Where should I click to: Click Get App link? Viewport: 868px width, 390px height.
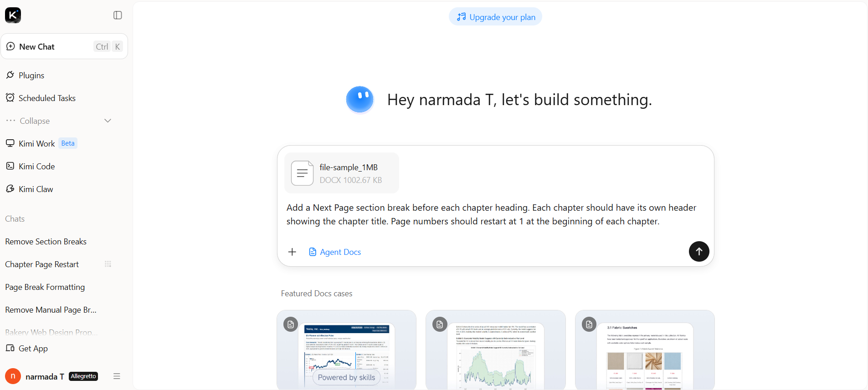coord(26,348)
